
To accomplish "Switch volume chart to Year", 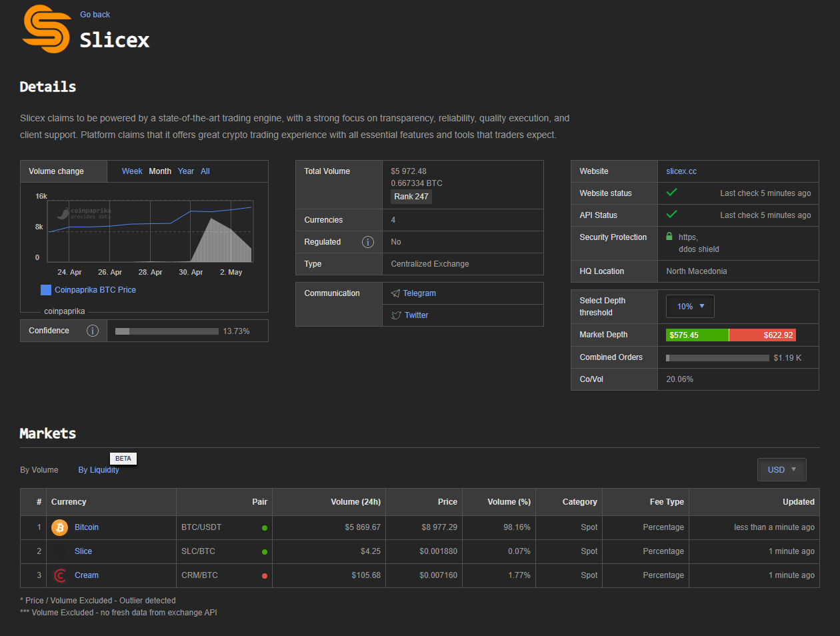I will pyautogui.click(x=186, y=171).
